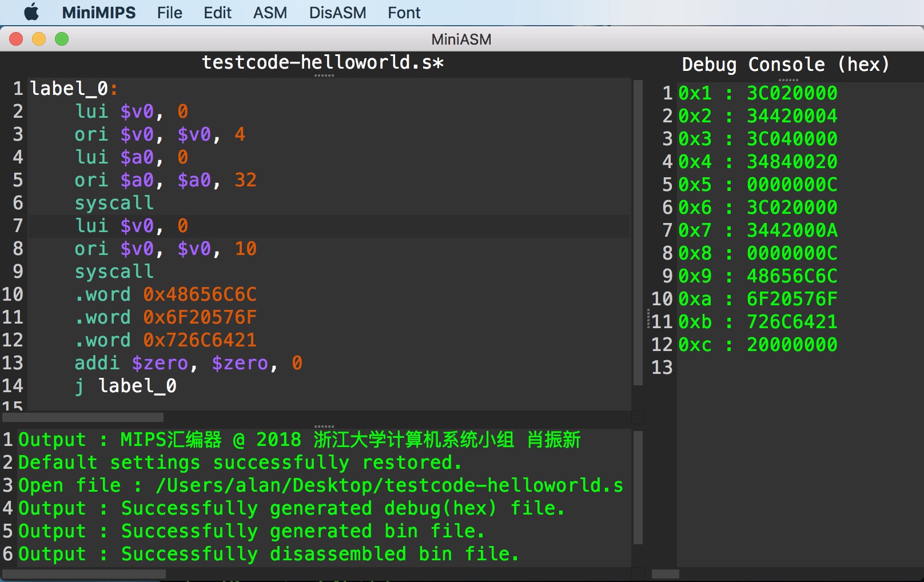The height and width of the screenshot is (582, 924).
Task: Click the 'lui $v0, 0' line 2
Action: [132, 111]
